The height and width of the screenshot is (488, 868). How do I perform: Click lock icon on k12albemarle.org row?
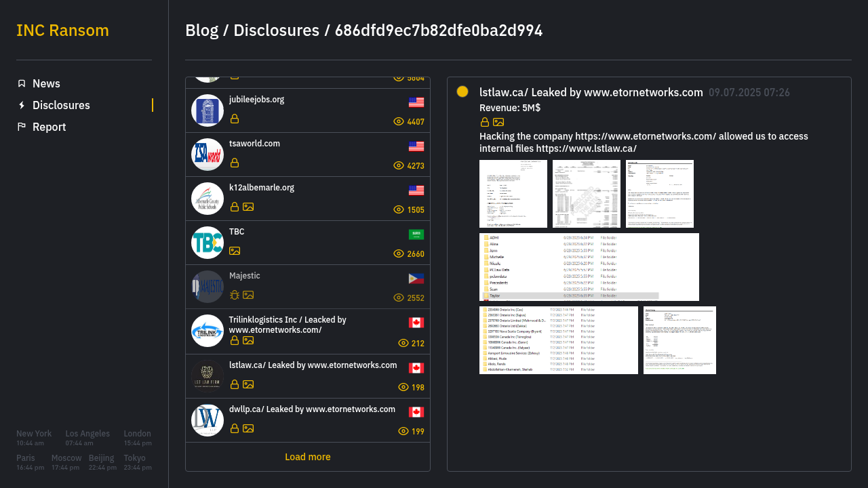pos(235,207)
